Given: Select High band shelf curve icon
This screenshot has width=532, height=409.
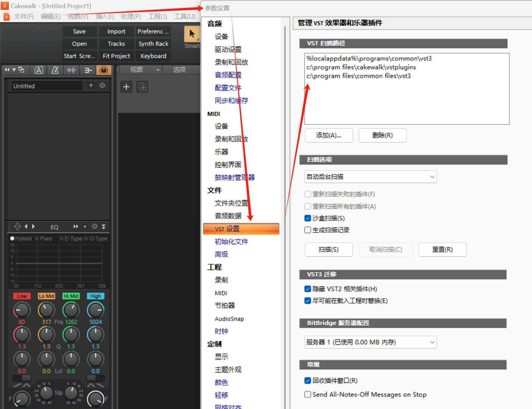Looking at the screenshot, I should tap(100, 385).
